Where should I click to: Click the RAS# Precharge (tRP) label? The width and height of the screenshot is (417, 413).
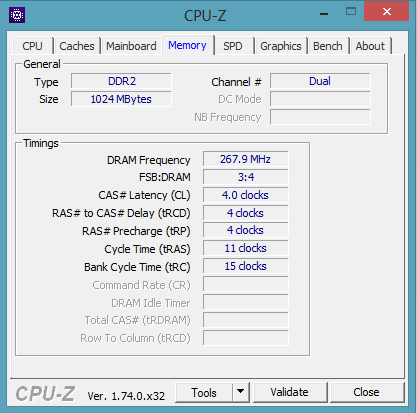point(136,231)
